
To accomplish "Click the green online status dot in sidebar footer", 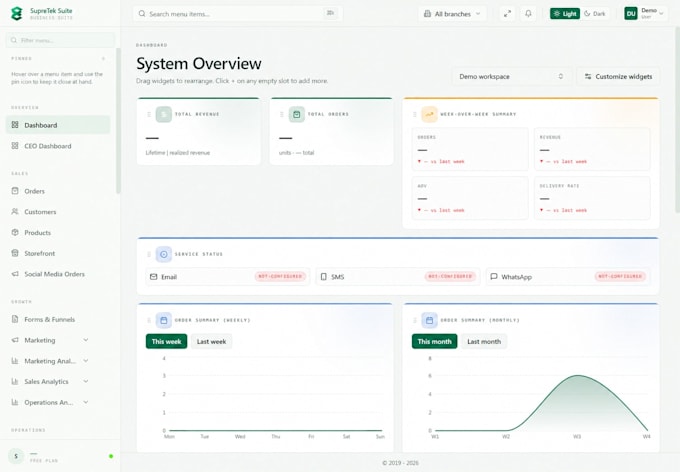I will 111,456.
